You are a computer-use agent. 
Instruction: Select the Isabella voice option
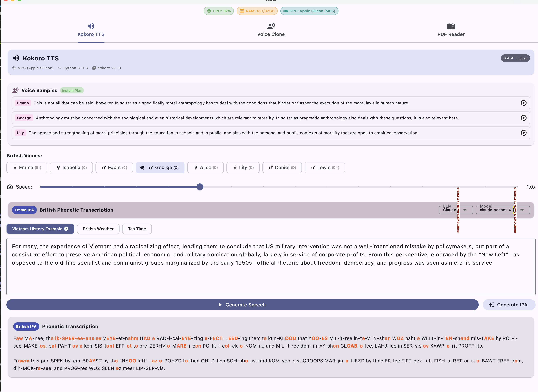pyautogui.click(x=71, y=167)
